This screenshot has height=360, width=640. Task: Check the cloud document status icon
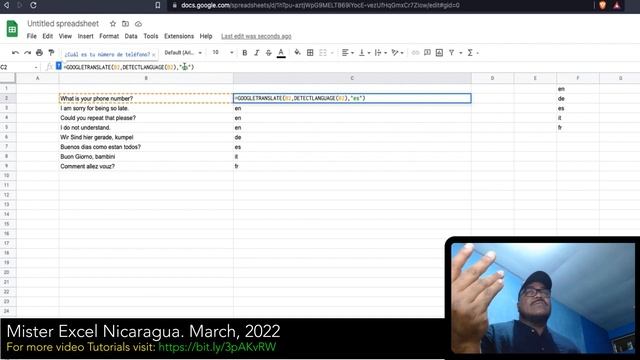[138, 24]
